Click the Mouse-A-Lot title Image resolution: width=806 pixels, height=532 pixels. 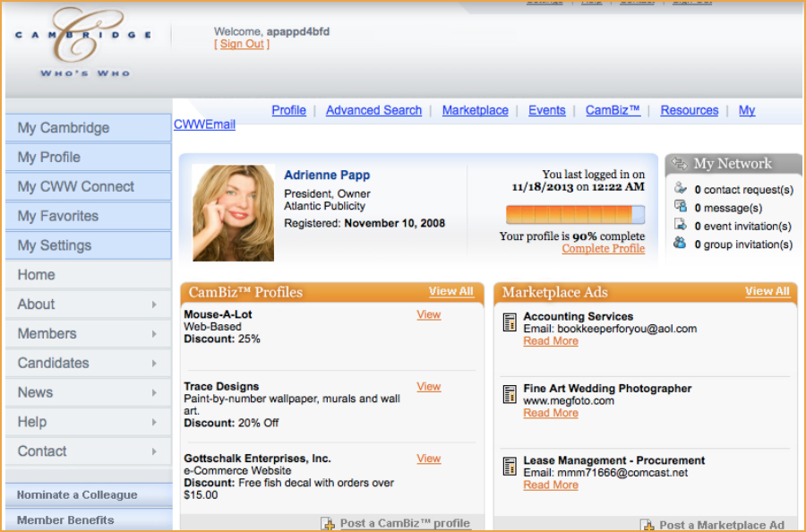click(218, 314)
